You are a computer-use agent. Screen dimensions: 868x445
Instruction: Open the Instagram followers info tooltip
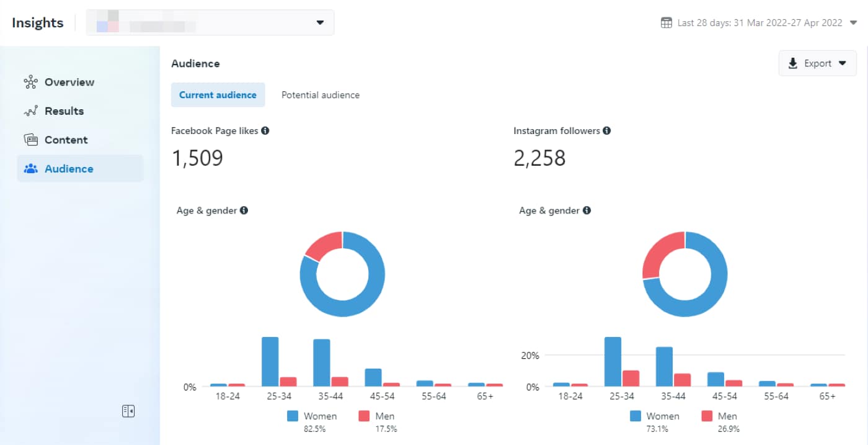tap(607, 130)
